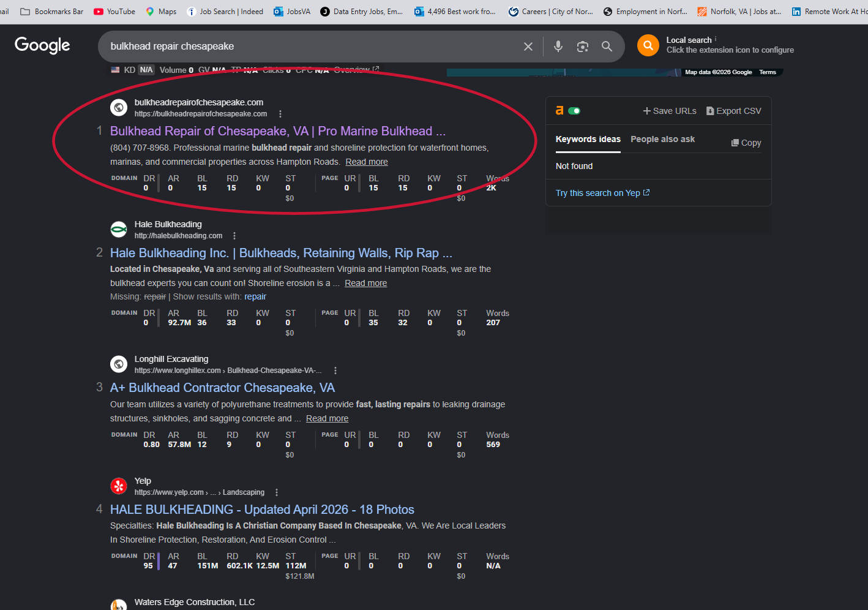This screenshot has height=610, width=868.
Task: Go to the Google home logo
Action: click(42, 45)
